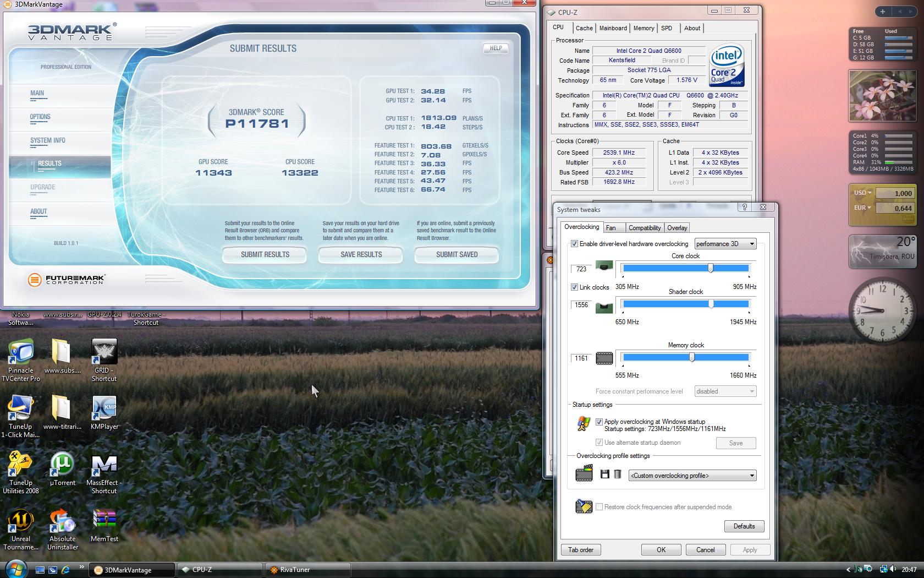
Task: Click Cancel in System tweaks
Action: click(705, 550)
